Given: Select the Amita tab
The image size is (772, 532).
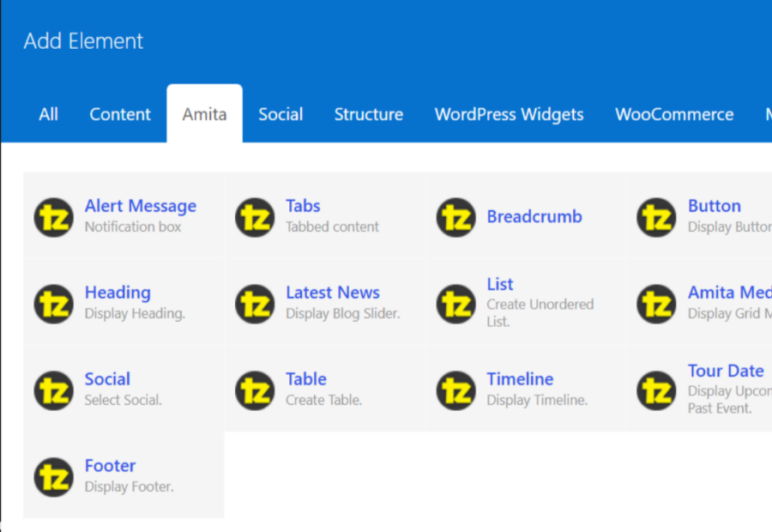Looking at the screenshot, I should click(204, 114).
